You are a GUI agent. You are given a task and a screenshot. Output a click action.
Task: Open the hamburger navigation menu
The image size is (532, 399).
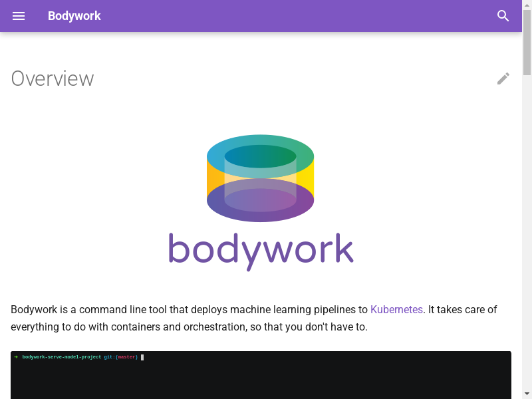pos(19,16)
